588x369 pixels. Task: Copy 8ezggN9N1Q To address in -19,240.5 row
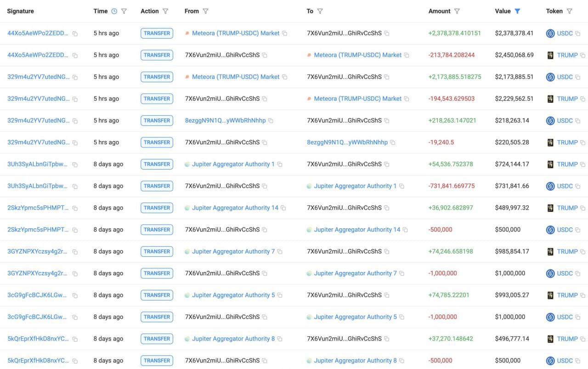pyautogui.click(x=392, y=142)
